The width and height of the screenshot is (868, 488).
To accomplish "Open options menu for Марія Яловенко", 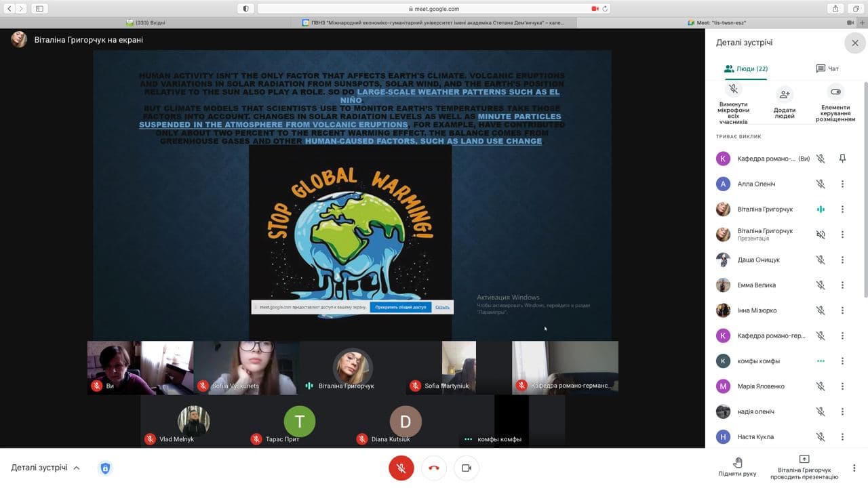I will 842,386.
